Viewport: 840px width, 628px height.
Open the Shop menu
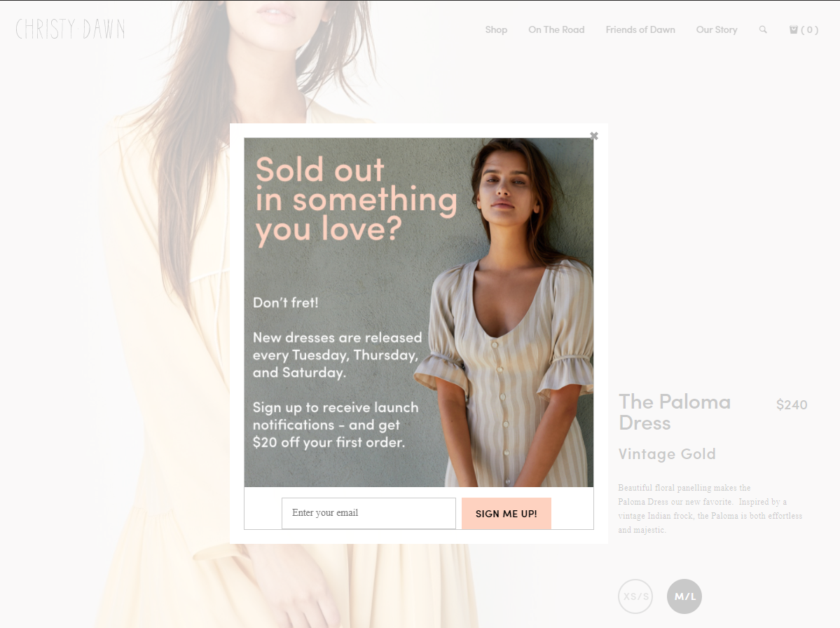(x=496, y=30)
